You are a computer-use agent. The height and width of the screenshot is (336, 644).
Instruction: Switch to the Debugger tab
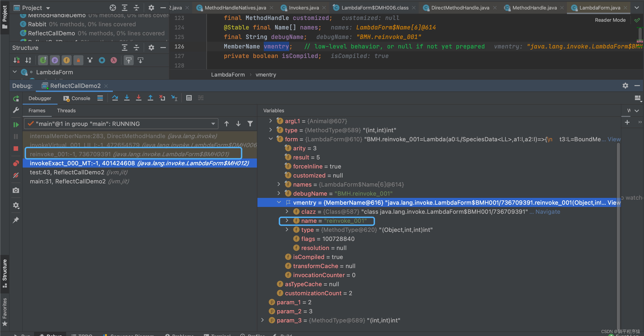pyautogui.click(x=39, y=98)
